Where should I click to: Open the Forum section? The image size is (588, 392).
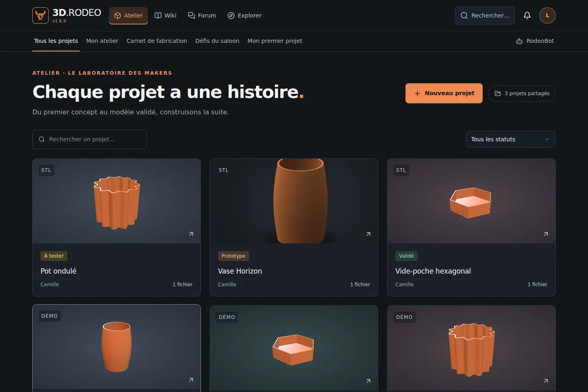coord(202,16)
